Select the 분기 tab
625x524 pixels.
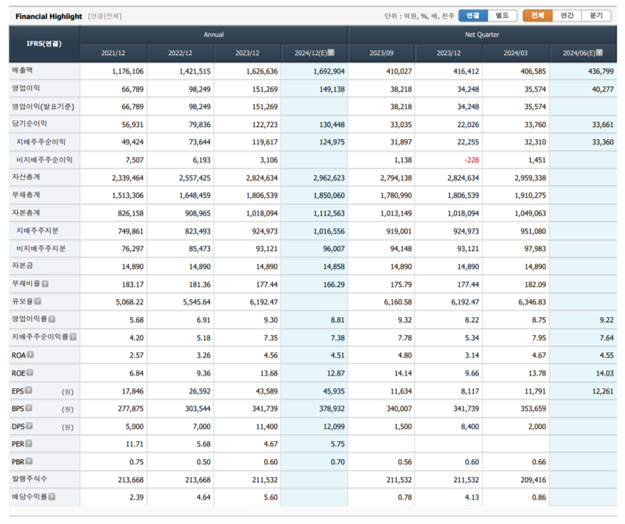click(596, 16)
